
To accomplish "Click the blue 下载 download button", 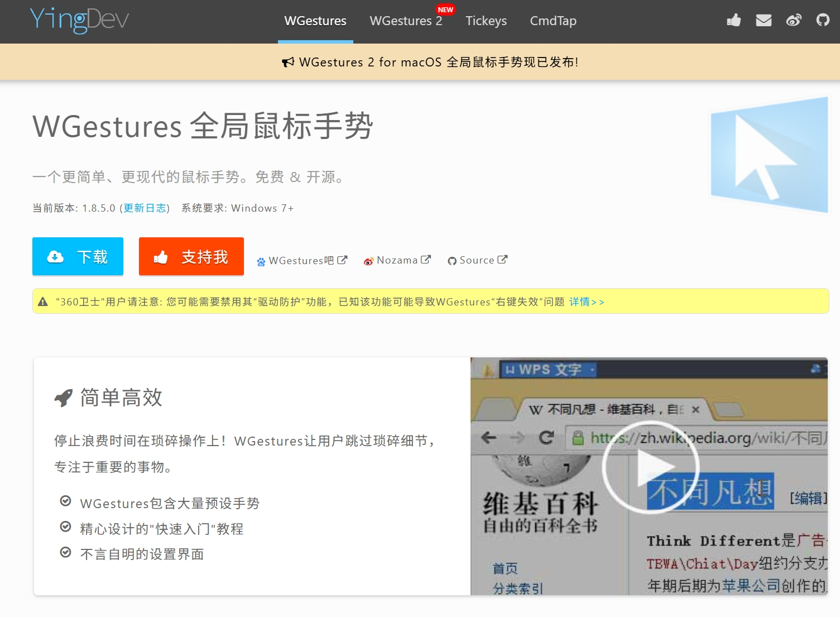I will pyautogui.click(x=78, y=256).
